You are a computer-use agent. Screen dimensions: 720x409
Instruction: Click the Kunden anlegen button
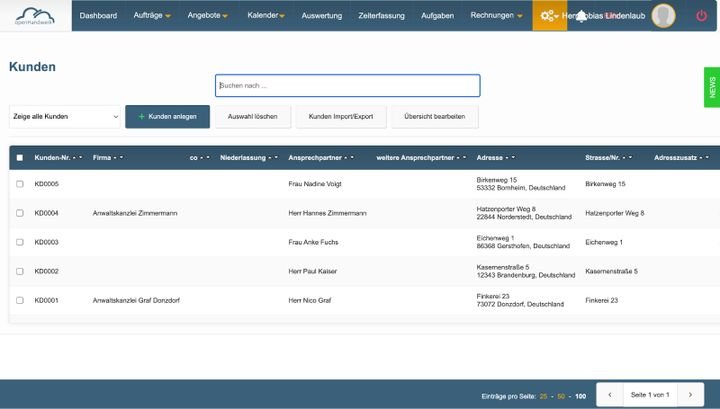click(168, 117)
